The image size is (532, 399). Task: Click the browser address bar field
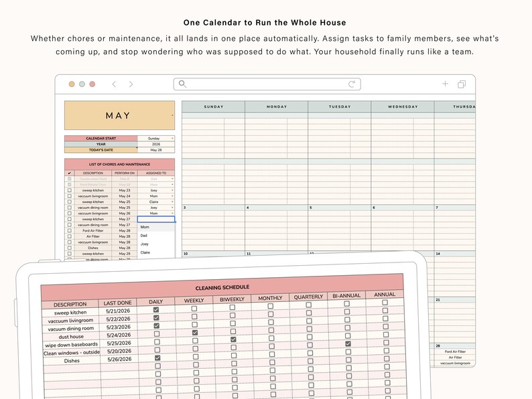click(x=267, y=84)
